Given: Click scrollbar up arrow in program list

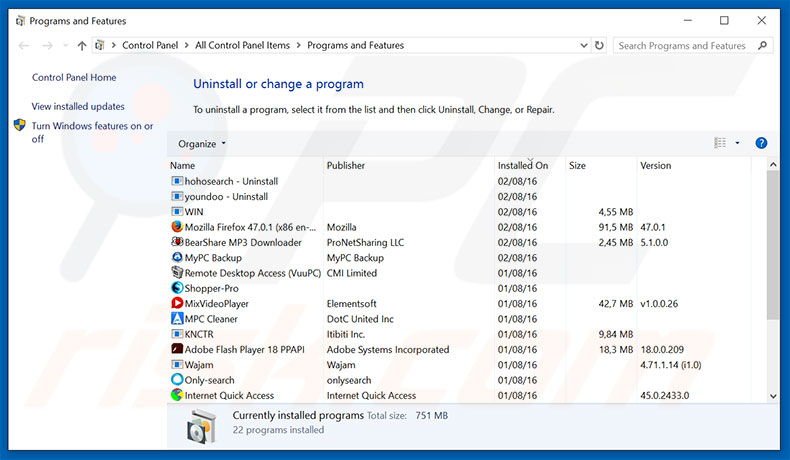Looking at the screenshot, I should 773,165.
